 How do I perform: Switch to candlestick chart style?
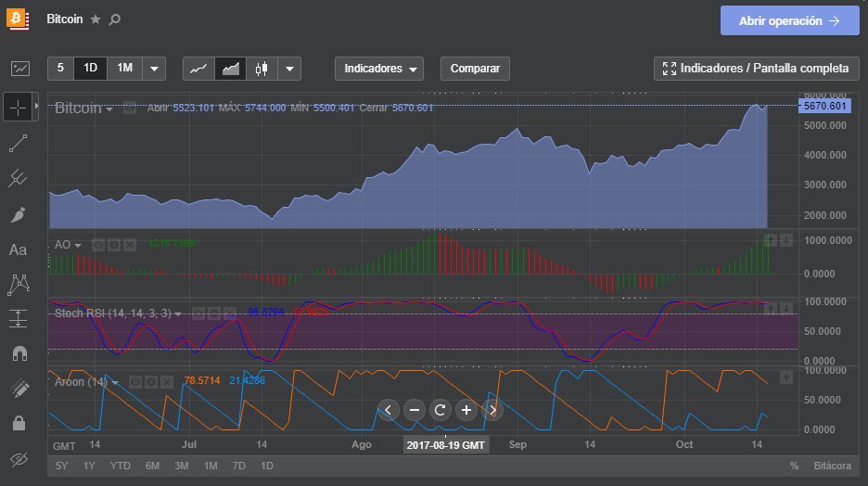[x=262, y=69]
